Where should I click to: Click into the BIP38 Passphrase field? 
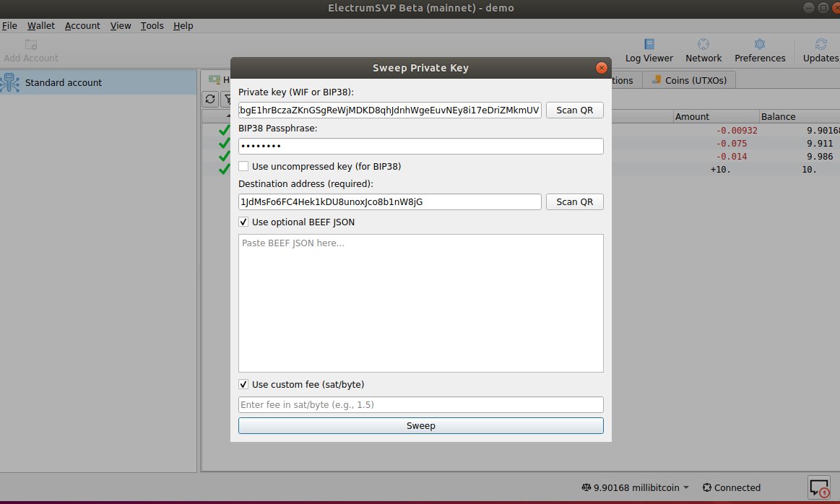420,147
